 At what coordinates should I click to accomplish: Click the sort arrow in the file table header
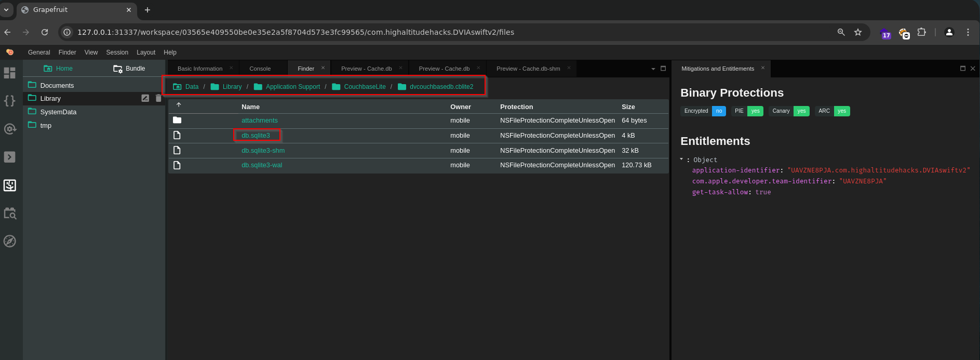pyautogui.click(x=179, y=105)
